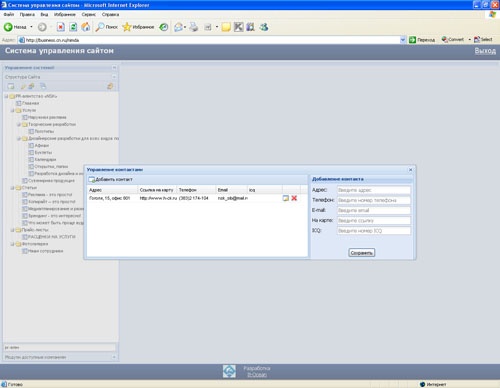Click the Edit page icon in the IE toolbar
Viewport: 500px width, 388px height.
208,27
